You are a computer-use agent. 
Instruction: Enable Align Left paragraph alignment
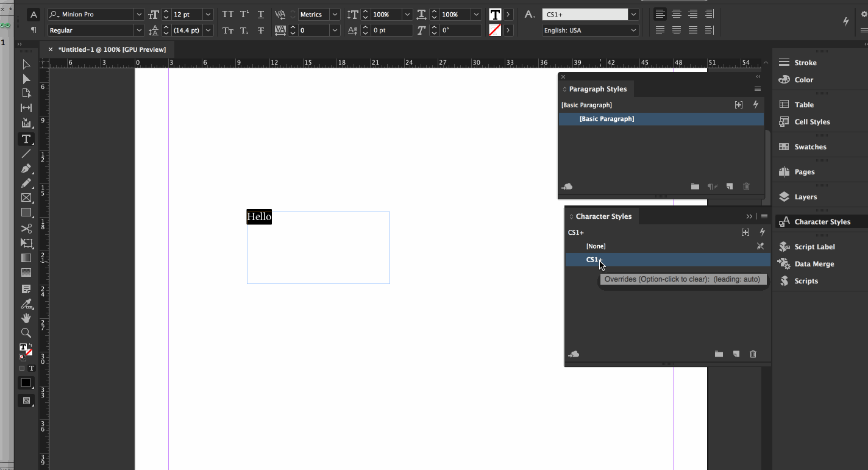click(x=660, y=14)
